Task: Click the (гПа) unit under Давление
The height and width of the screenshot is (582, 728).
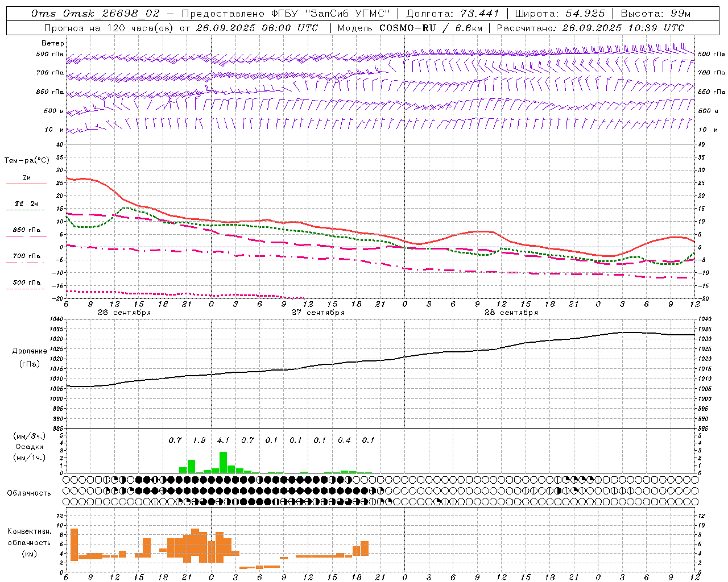Action: coord(30,364)
